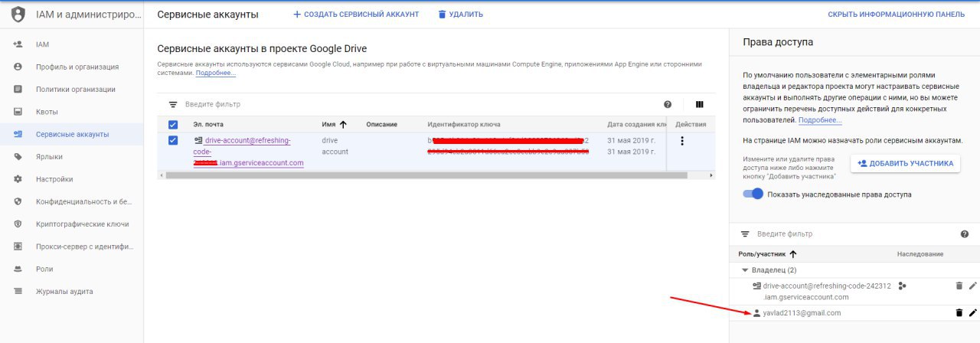Viewport: 980px width, 343px height.
Task: Click the IAM person-add sidebar icon
Action: (x=18, y=44)
